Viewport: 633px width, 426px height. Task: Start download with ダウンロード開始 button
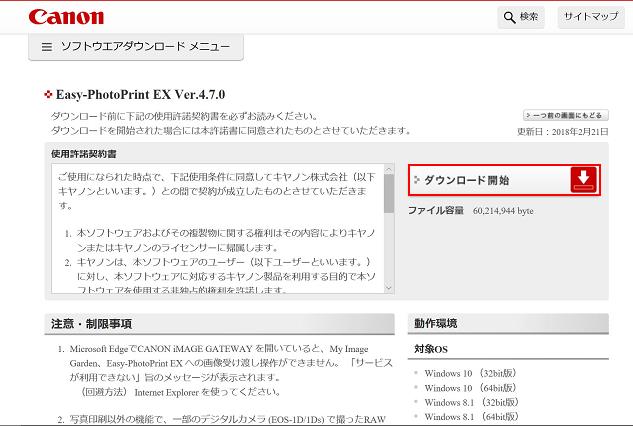504,180
